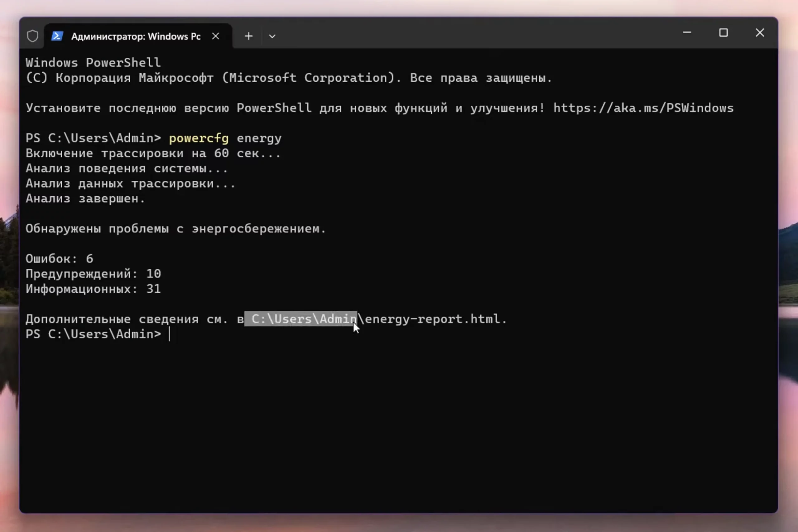
Task: Click the "Обнаружены проблемы с энергосбережением" message
Action: click(175, 229)
